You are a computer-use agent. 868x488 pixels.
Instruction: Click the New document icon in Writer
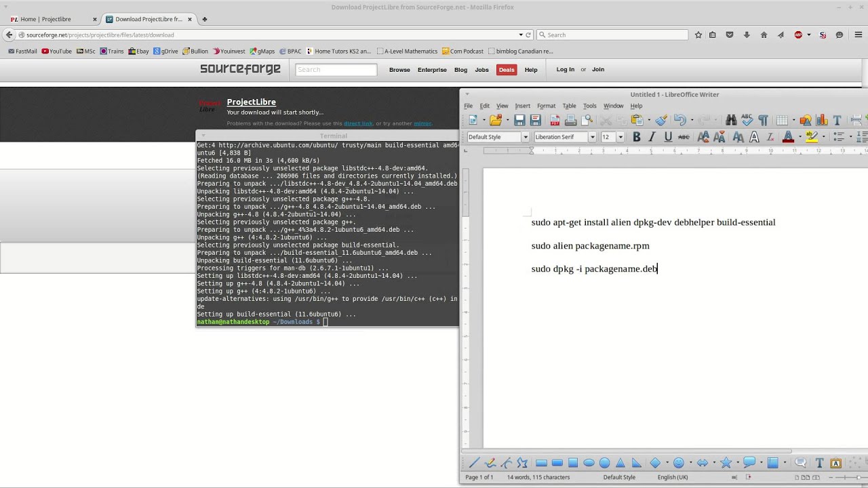click(473, 120)
